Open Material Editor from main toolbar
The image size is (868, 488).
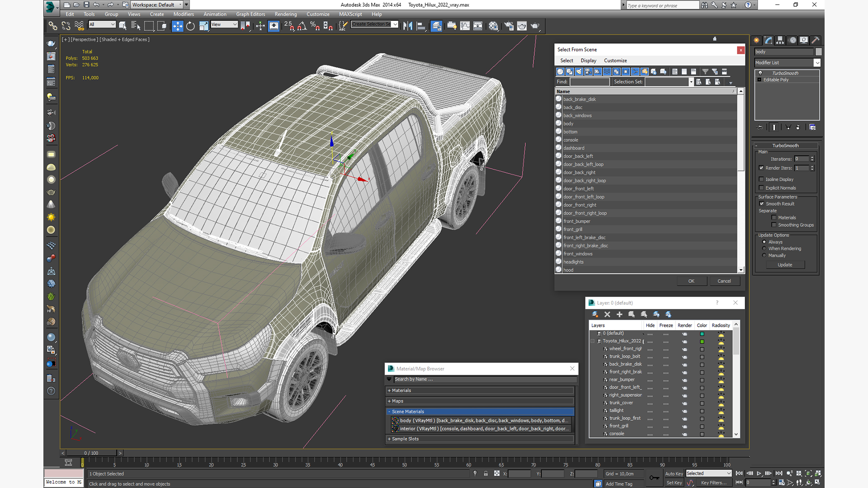pyautogui.click(x=493, y=26)
